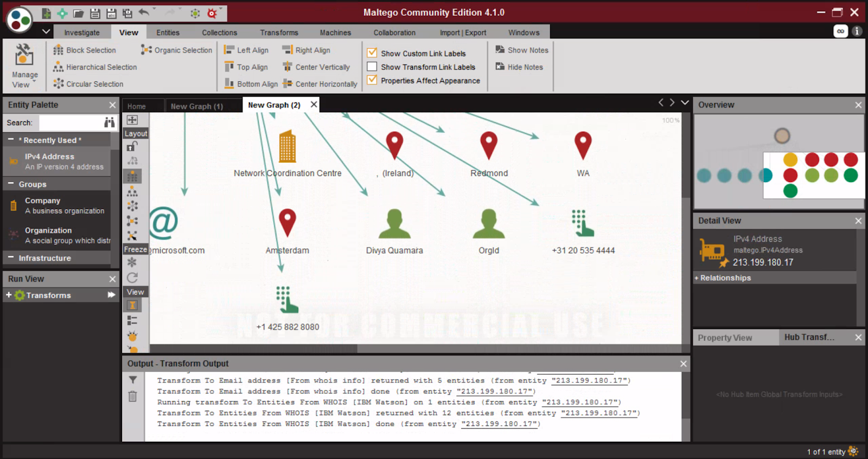Image resolution: width=868 pixels, height=459 pixels.
Task: Open the Machines ribbon tab
Action: click(335, 33)
